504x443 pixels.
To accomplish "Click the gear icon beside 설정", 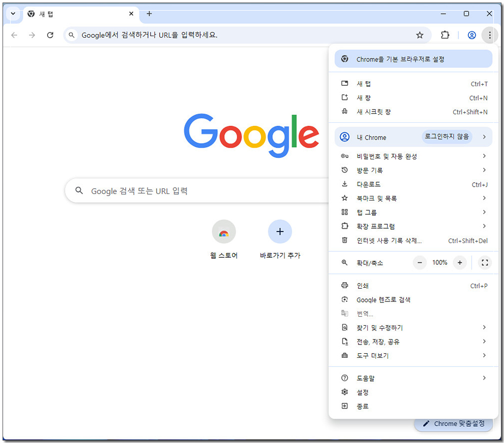I will coord(345,392).
